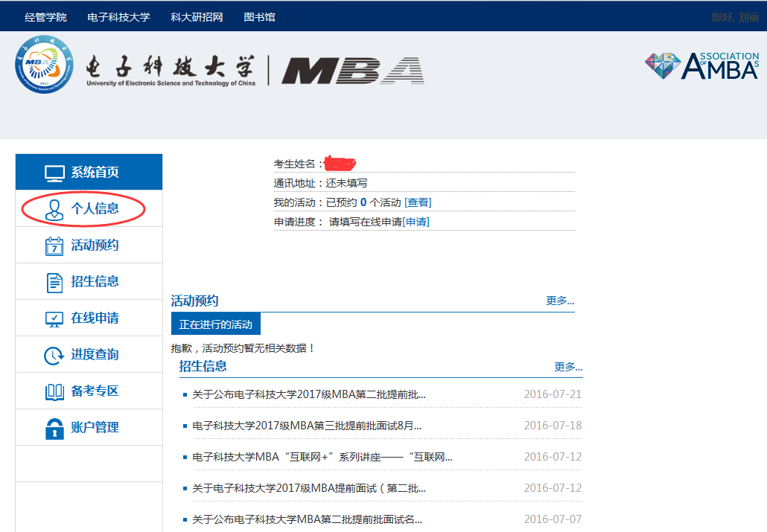Switch to the 正在进行的活动 tab
The image size is (767, 532).
[x=216, y=324]
